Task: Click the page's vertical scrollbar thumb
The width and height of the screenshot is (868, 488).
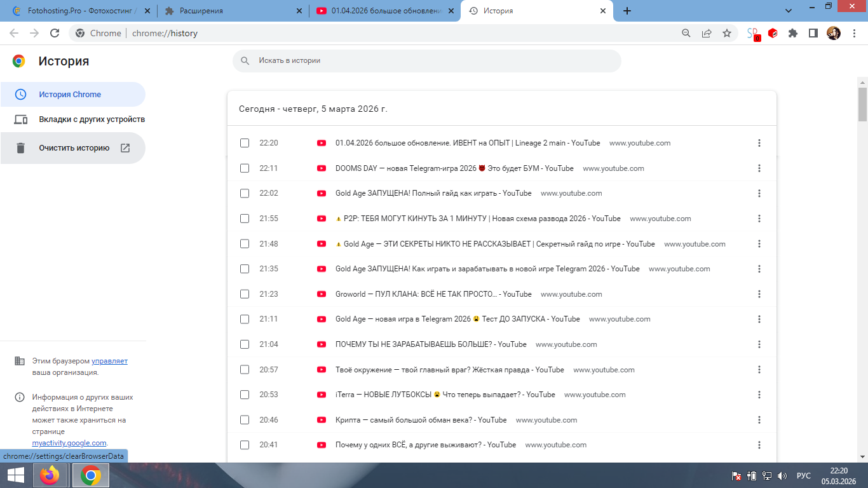Action: tap(862, 104)
